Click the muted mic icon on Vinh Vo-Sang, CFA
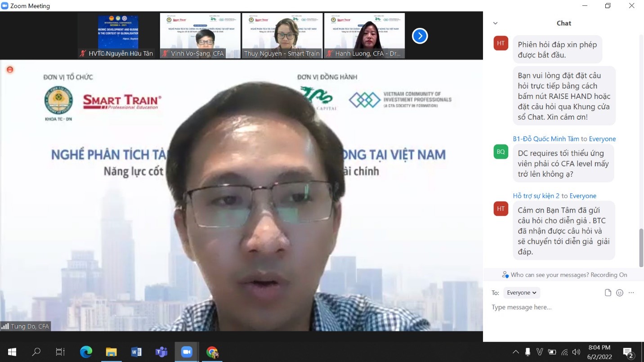The height and width of the screenshot is (362, 644). point(165,54)
